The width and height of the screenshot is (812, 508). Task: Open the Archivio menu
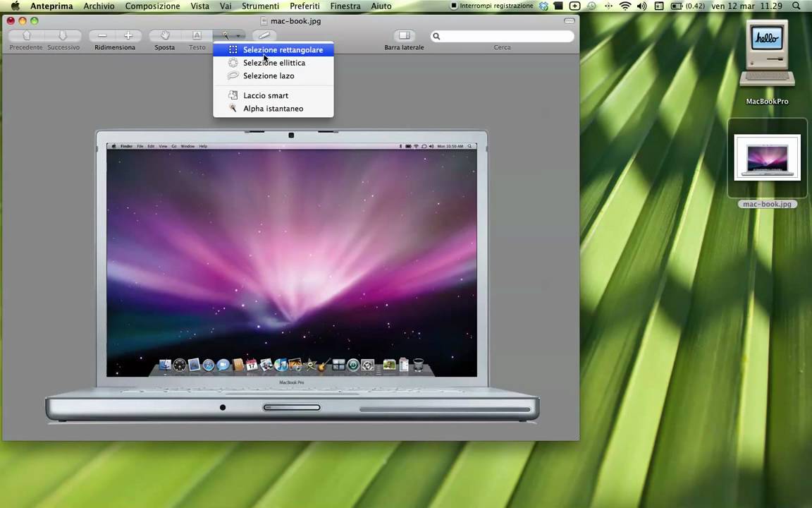point(99,6)
